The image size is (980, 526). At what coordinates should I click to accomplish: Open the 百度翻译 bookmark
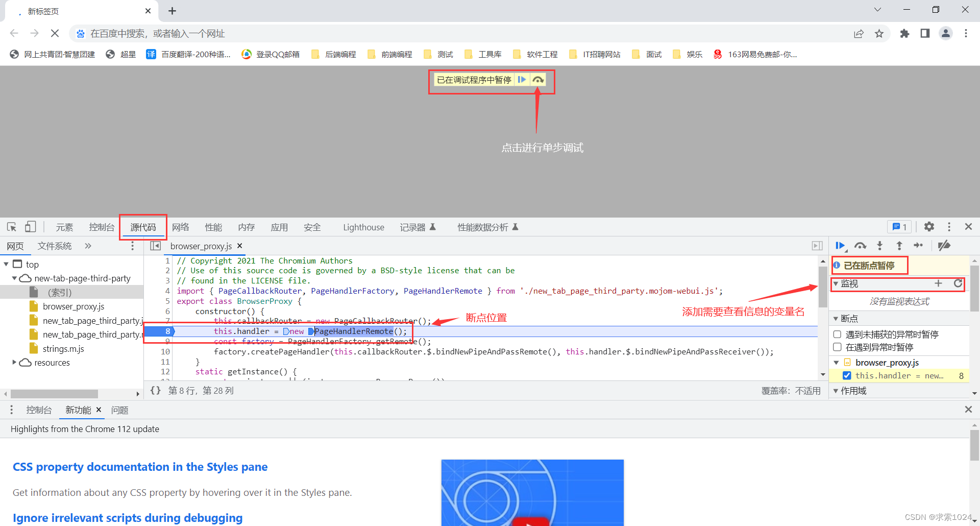(x=188, y=54)
